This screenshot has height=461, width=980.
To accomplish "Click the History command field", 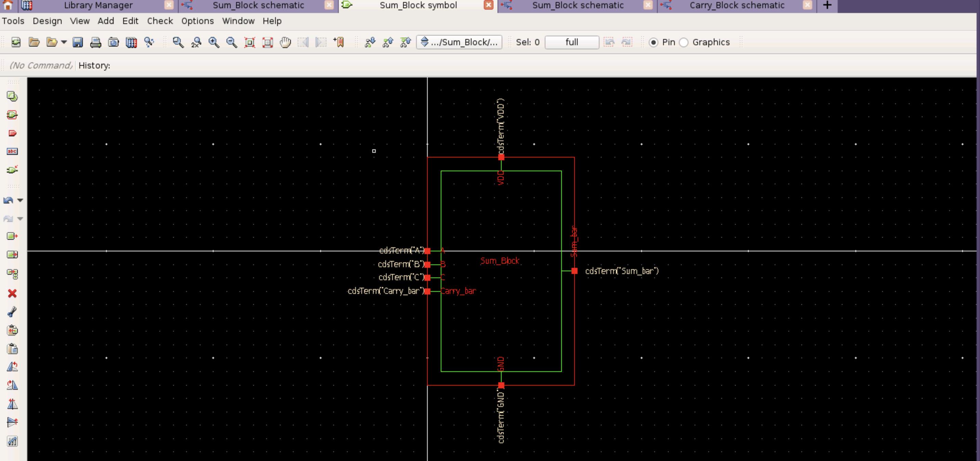I will pos(133,65).
